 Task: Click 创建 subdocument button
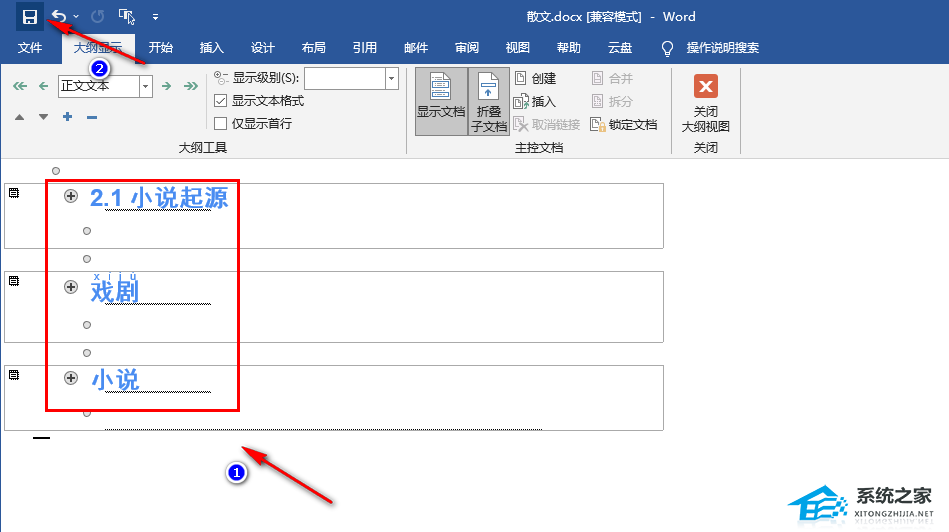coord(535,78)
